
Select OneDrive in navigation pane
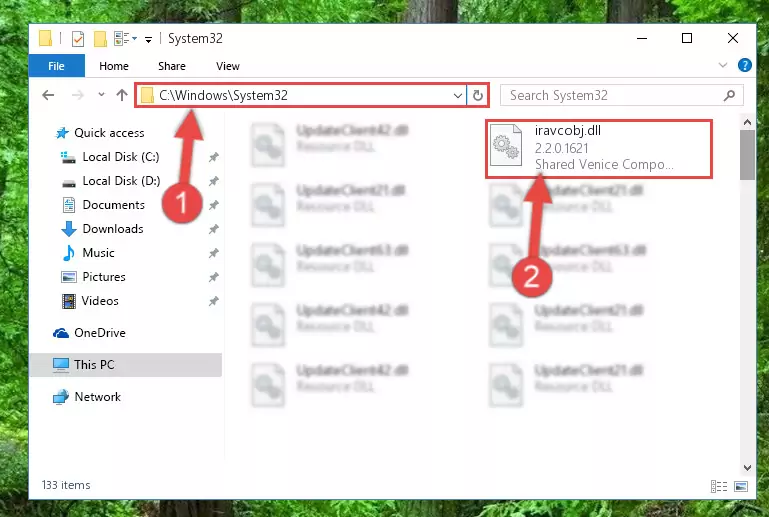tap(89, 333)
